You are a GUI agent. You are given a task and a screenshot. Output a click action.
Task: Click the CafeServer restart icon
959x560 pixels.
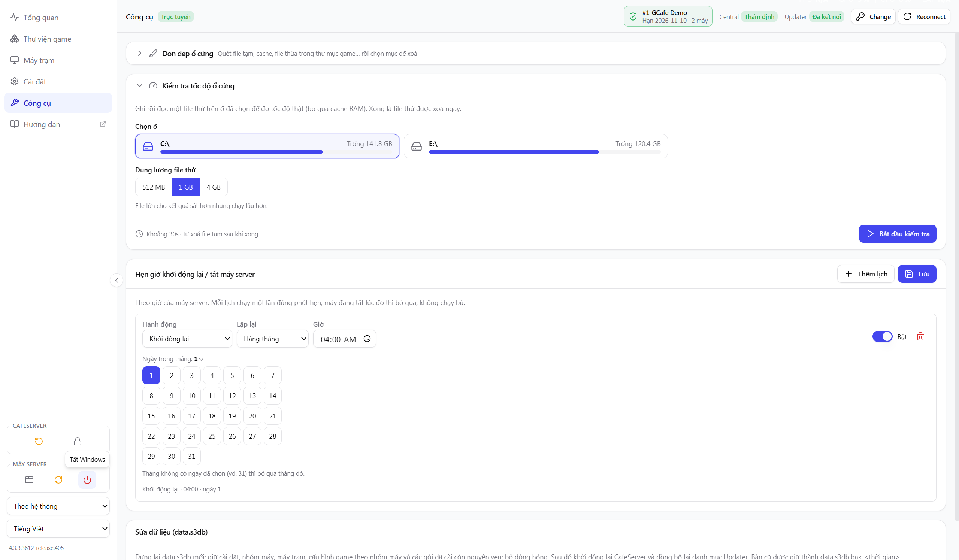tap(39, 441)
